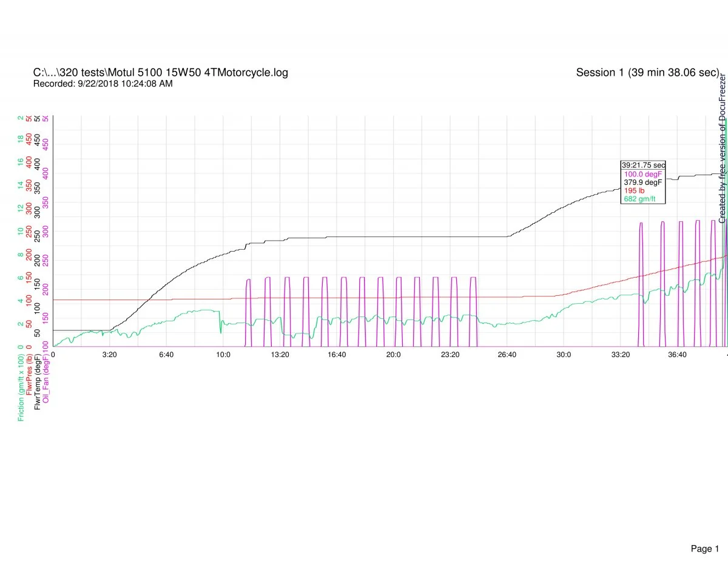This screenshot has height=562, width=728.
Task: Select the 39:21.75 sec tooltip header
Action: coord(643,165)
